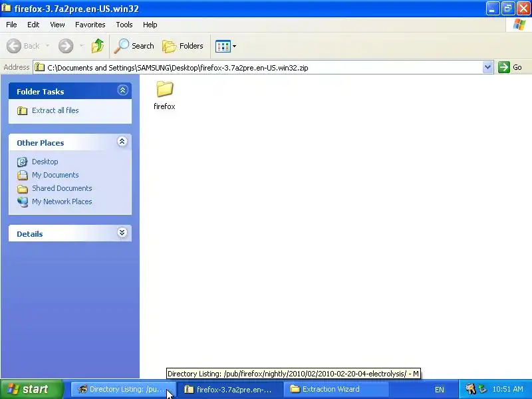Expand the Details panel
Image resolution: width=532 pixels, height=399 pixels.
[122, 232]
